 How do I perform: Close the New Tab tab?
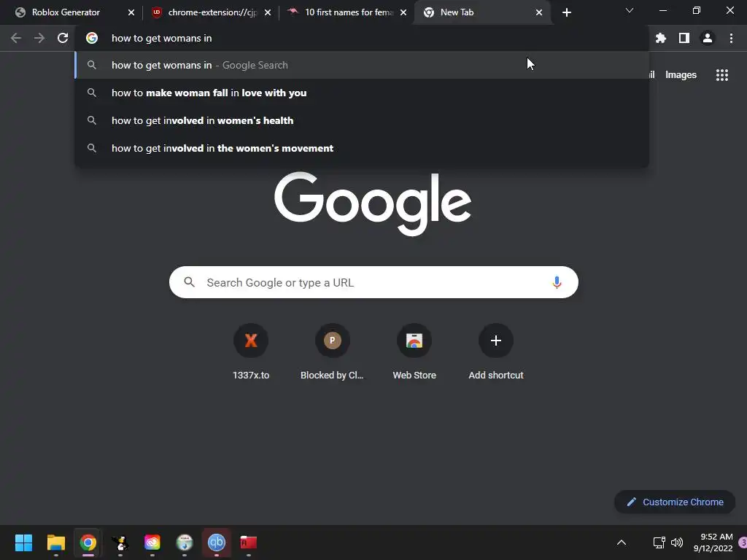(539, 12)
